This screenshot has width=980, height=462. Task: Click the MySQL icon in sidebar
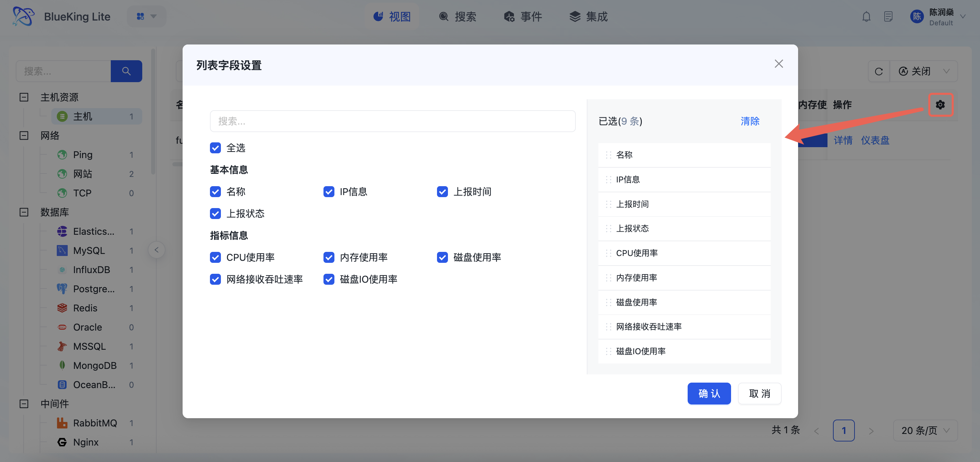coord(62,251)
